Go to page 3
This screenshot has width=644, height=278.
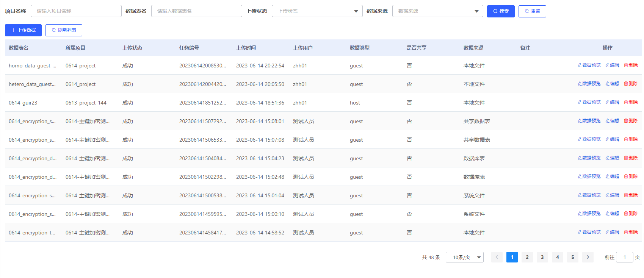coord(542,257)
